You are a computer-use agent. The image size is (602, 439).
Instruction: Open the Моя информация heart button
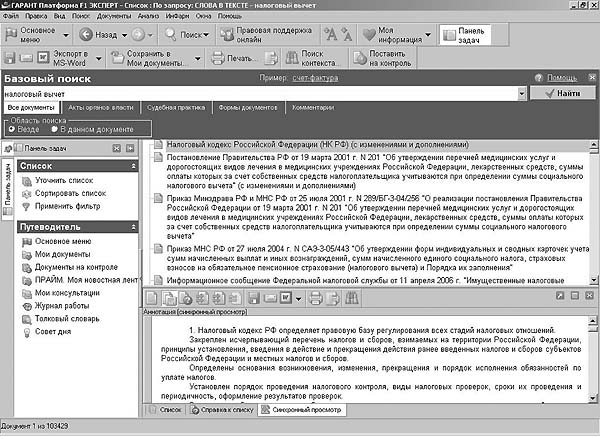tap(392, 35)
